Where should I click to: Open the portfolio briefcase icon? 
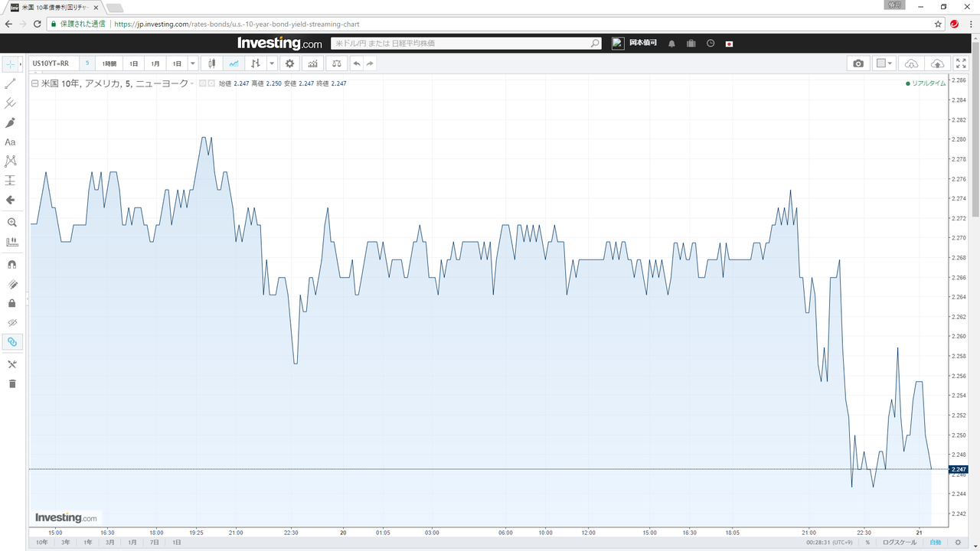pos(691,44)
